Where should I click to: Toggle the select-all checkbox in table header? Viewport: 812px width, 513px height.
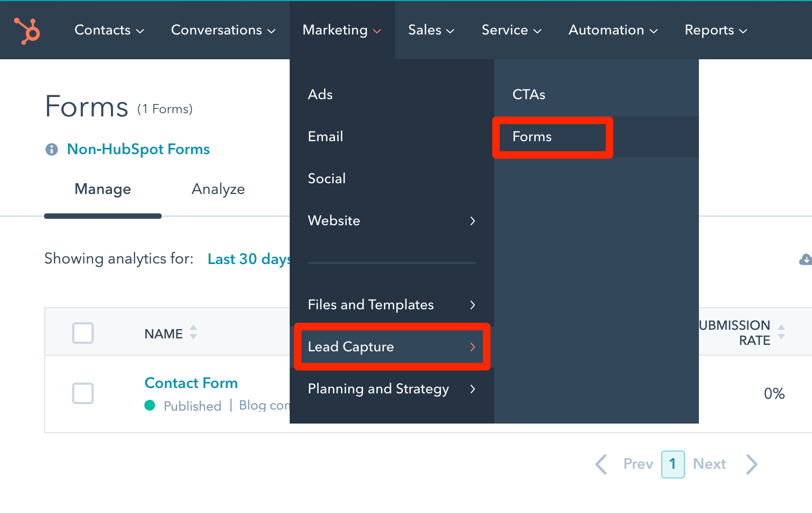click(x=83, y=333)
